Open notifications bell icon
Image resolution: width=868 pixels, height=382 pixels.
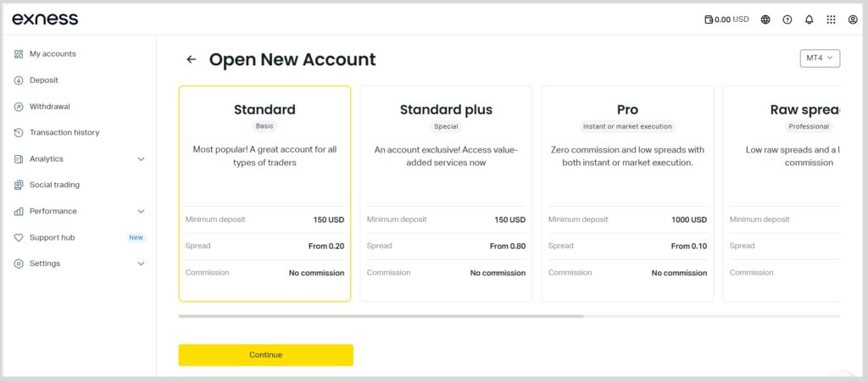[809, 19]
